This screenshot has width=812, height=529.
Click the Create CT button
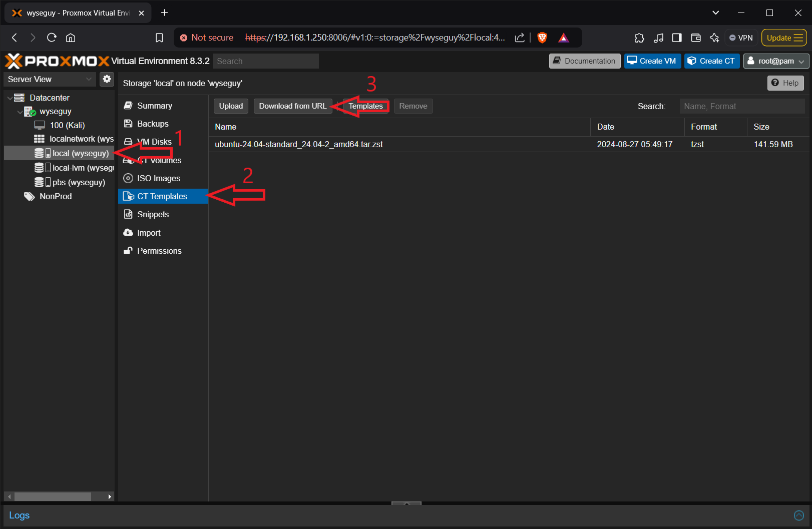click(712, 61)
